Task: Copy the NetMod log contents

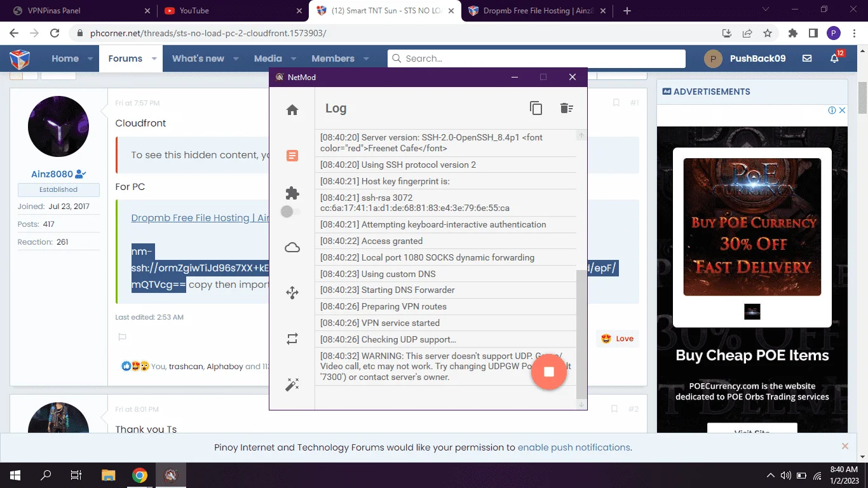Action: coord(536,108)
